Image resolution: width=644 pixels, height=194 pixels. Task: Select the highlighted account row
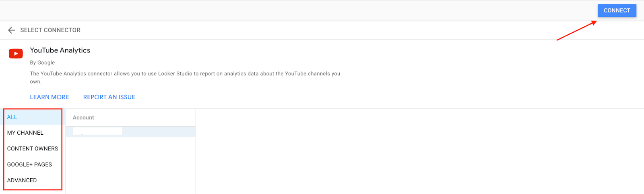point(130,131)
